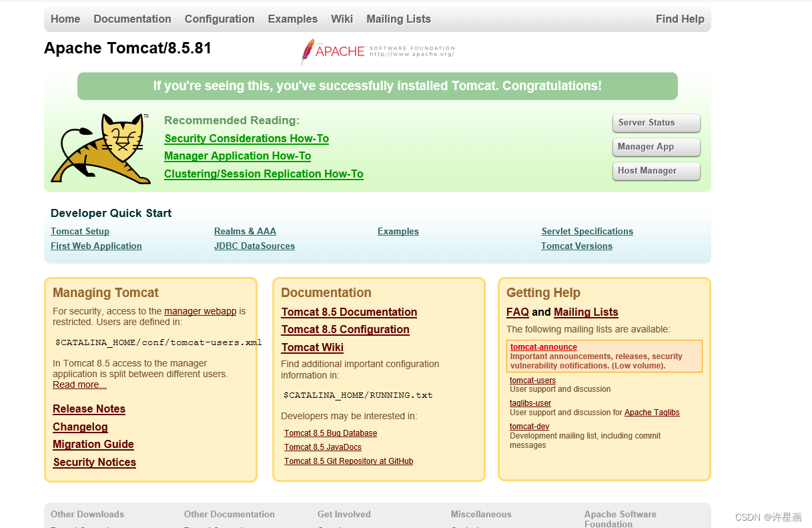Open the Changelog link
The height and width of the screenshot is (528, 812).
coord(80,427)
